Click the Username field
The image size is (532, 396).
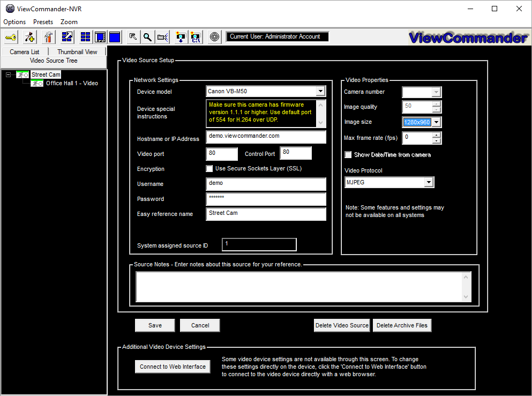click(x=266, y=184)
